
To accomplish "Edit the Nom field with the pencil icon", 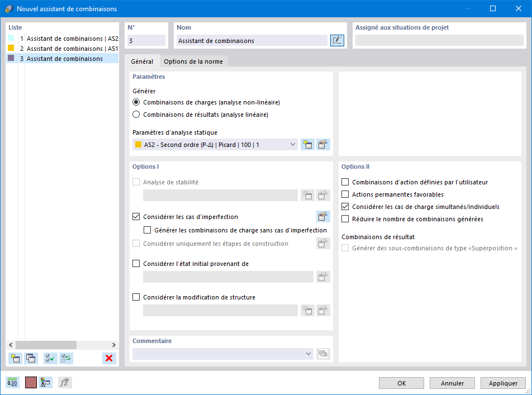I will point(337,40).
